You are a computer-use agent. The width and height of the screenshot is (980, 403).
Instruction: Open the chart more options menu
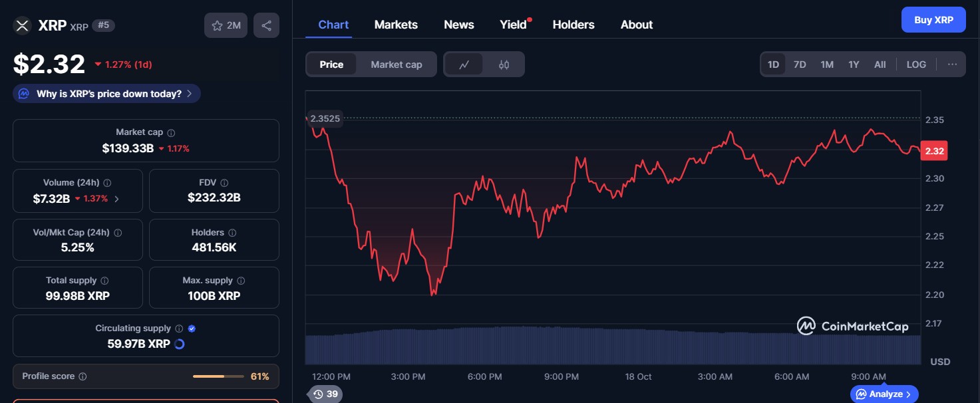952,65
